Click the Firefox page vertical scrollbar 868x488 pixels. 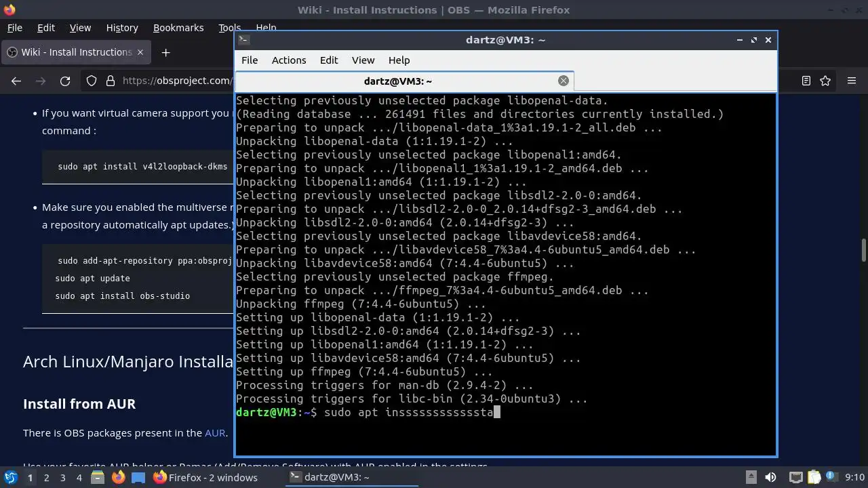point(864,249)
